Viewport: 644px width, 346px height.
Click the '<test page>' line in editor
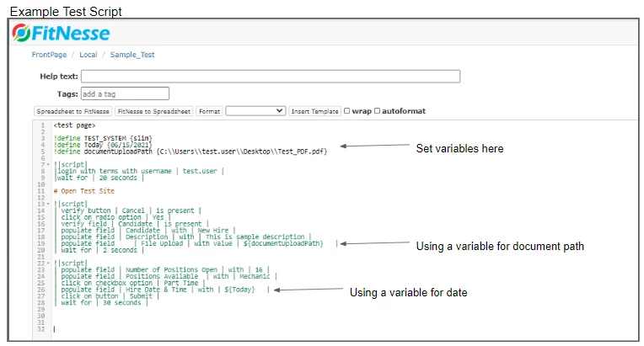click(74, 125)
